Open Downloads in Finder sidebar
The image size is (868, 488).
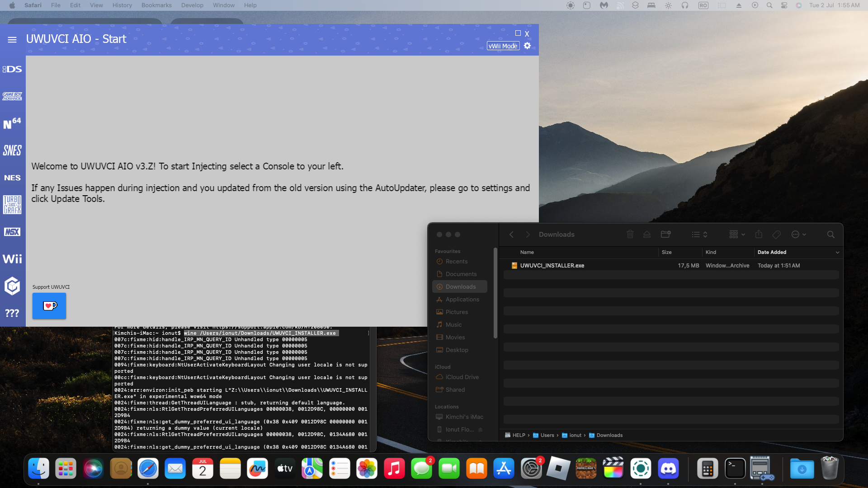460,287
